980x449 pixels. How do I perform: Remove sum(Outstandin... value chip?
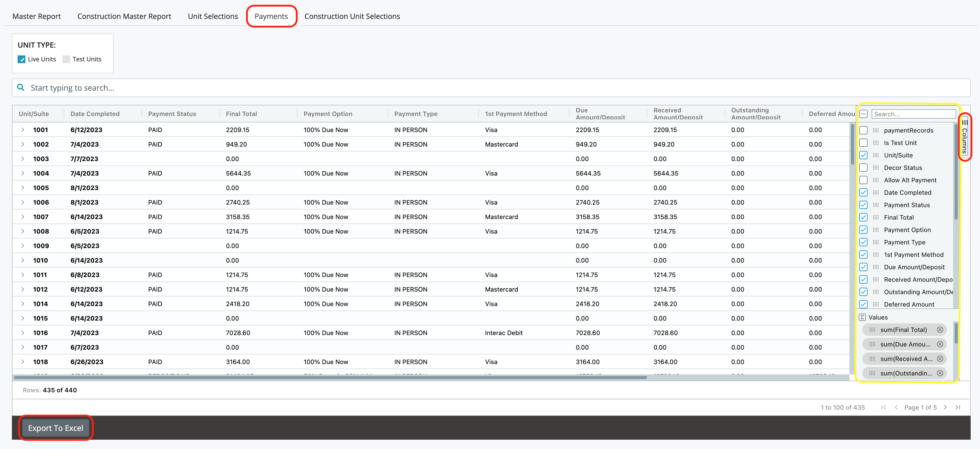(x=940, y=373)
